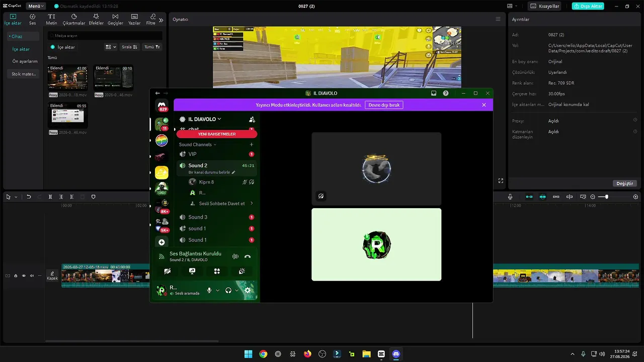The width and height of the screenshot is (644, 362).
Task: Select Ön ayarlarım in the CapCut sidebar
Action: pyautogui.click(x=25, y=61)
